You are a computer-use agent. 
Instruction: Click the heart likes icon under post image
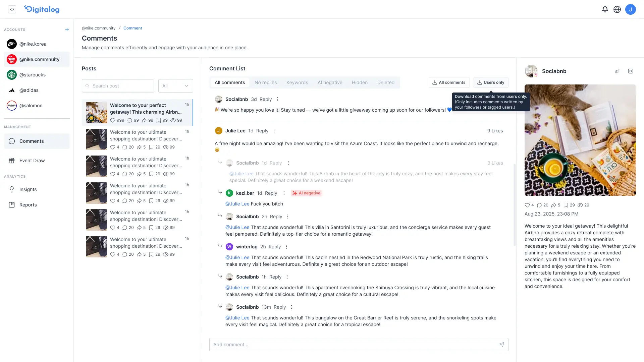(527, 205)
